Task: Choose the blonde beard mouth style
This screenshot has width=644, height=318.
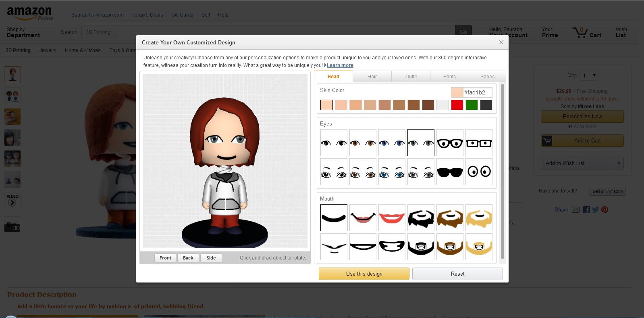Action: pos(479,218)
